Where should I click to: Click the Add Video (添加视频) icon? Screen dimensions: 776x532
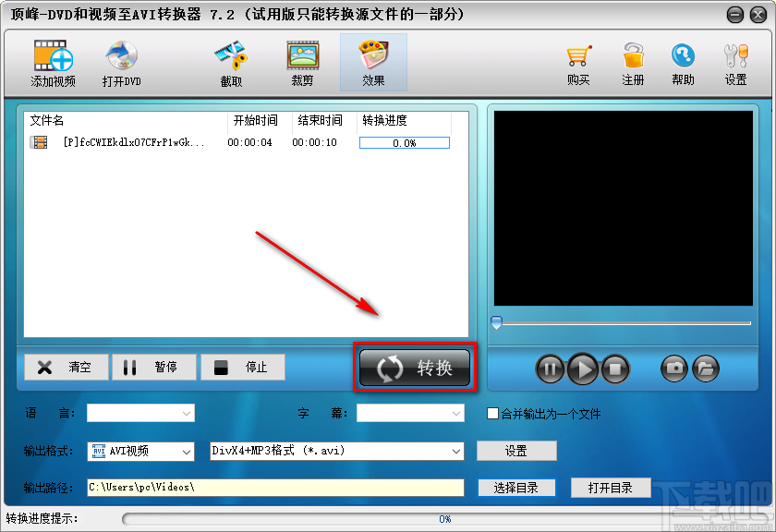[x=53, y=64]
